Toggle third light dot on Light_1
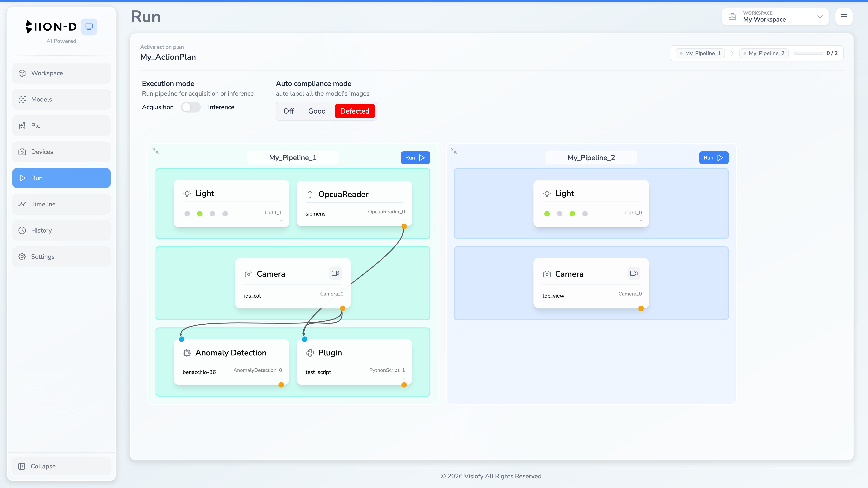Viewport: 868px width, 488px height. click(212, 214)
